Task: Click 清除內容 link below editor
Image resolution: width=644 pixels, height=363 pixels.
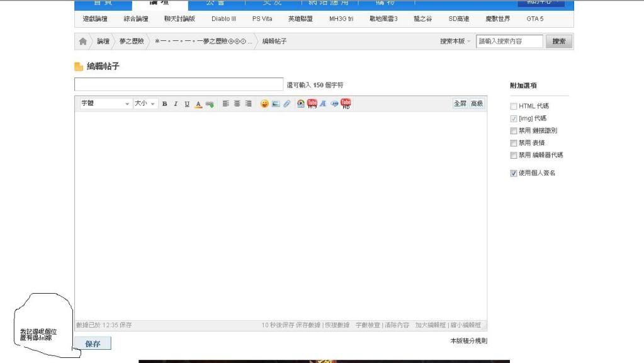Action: tap(395, 325)
